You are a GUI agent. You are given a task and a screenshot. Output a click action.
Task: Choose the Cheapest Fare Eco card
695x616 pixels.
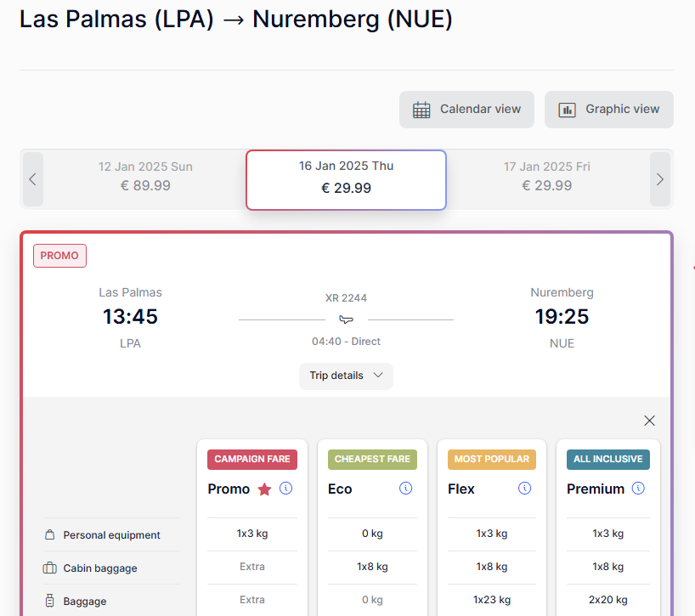(x=372, y=528)
